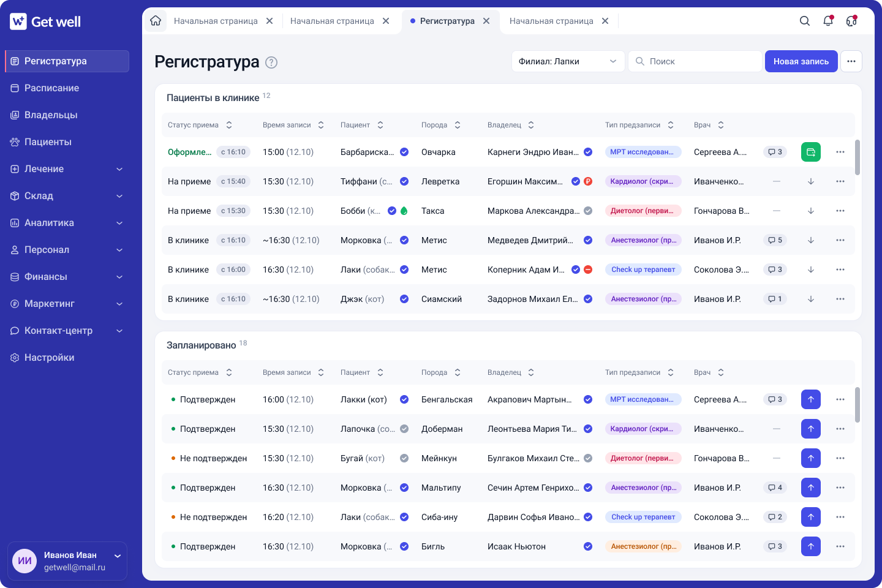Open notifications bell icon
This screenshot has width=882, height=588.
(828, 21)
